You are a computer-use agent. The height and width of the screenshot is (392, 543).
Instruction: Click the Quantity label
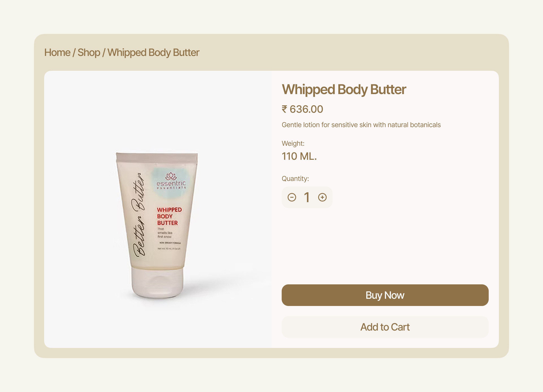click(x=295, y=179)
